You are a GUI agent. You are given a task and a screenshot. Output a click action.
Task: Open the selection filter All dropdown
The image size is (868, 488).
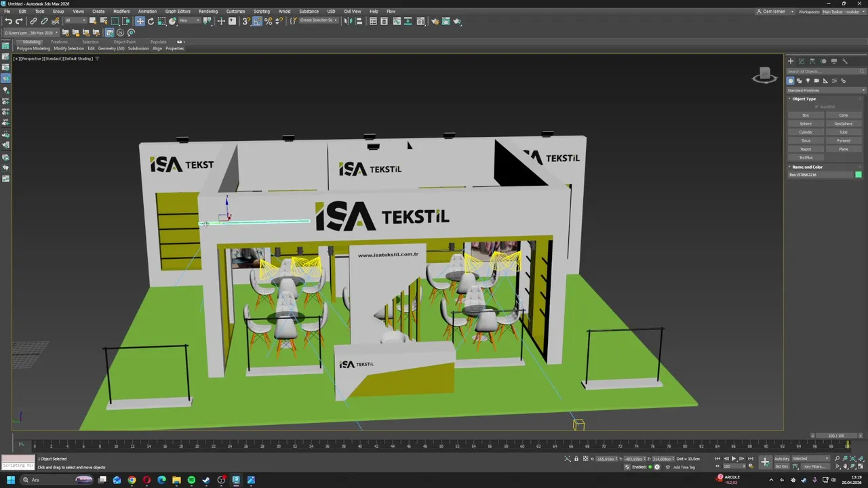[76, 21]
